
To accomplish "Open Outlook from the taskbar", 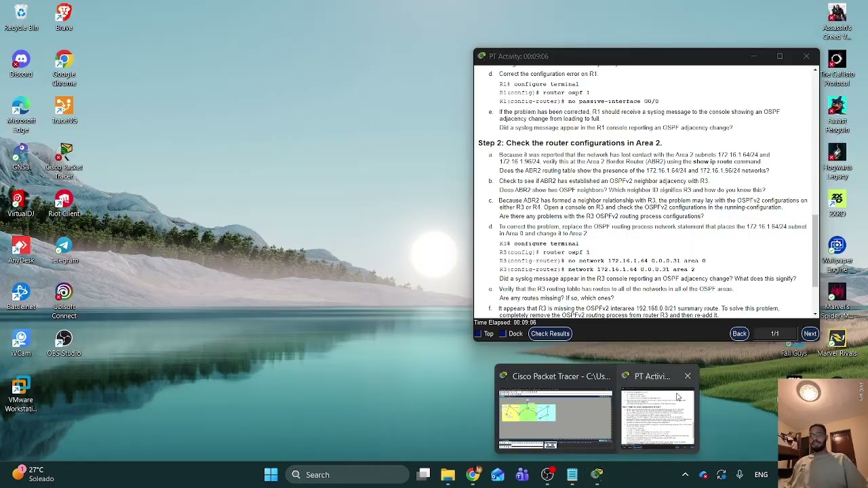I will (x=498, y=474).
